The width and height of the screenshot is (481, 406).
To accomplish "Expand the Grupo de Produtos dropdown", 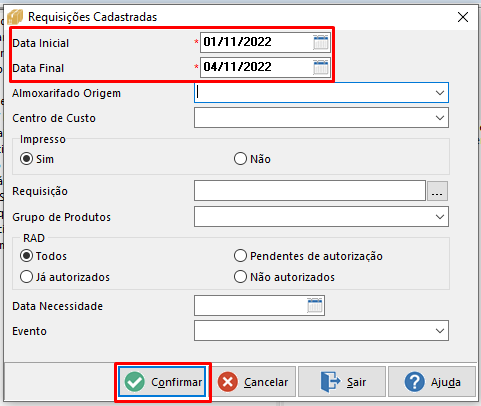I will click(440, 217).
